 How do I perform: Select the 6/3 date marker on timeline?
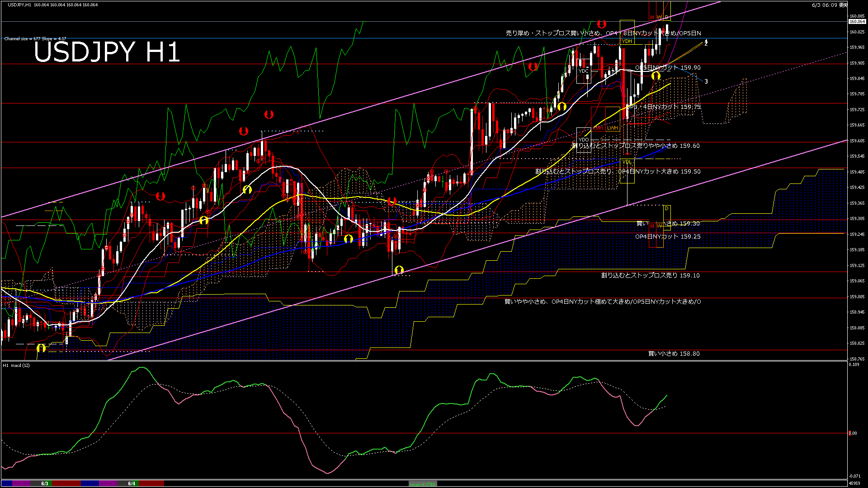click(x=45, y=483)
